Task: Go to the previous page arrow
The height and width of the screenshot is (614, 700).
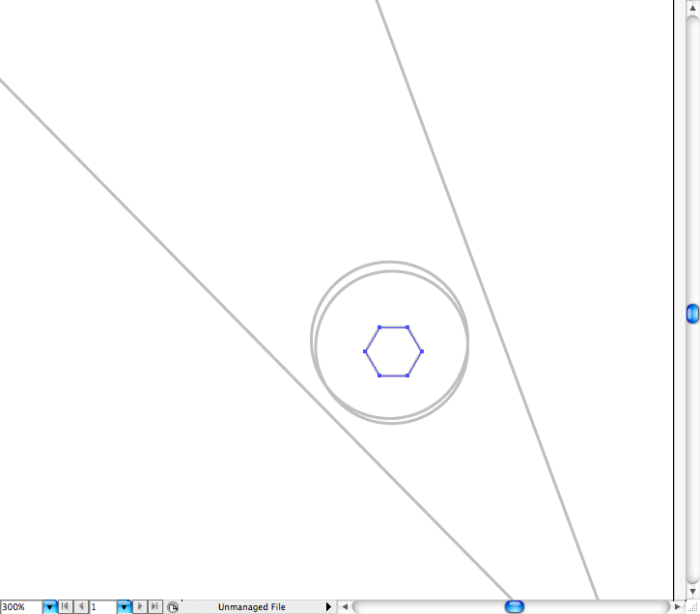Action: (81, 607)
